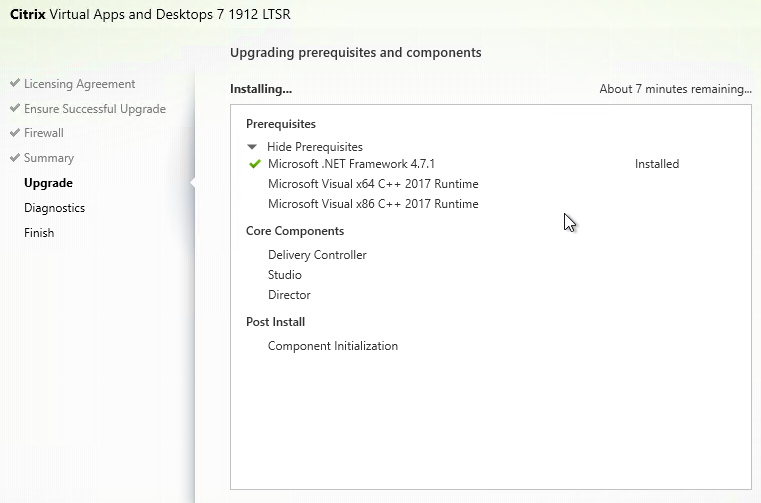Select the Upgrade step in the sidebar
The image size is (761, 503).
click(49, 183)
